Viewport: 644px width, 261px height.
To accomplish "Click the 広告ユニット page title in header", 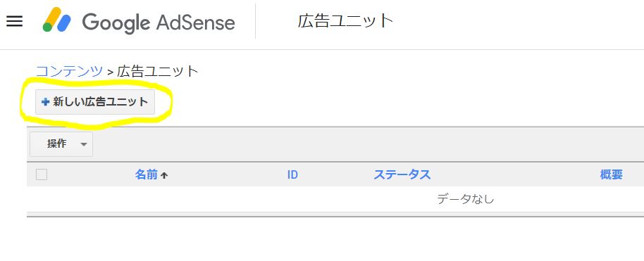I will 346,21.
